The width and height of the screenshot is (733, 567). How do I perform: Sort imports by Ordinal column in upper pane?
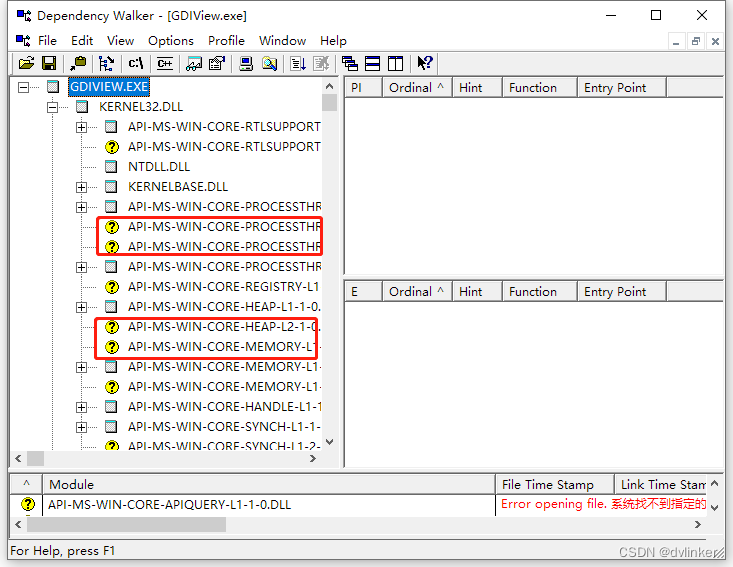point(417,88)
